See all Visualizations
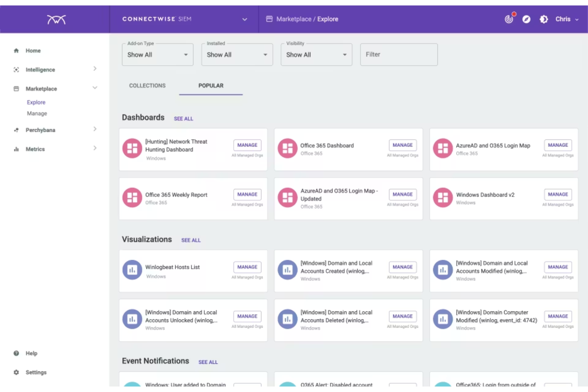This screenshot has height=392, width=588. click(x=191, y=240)
